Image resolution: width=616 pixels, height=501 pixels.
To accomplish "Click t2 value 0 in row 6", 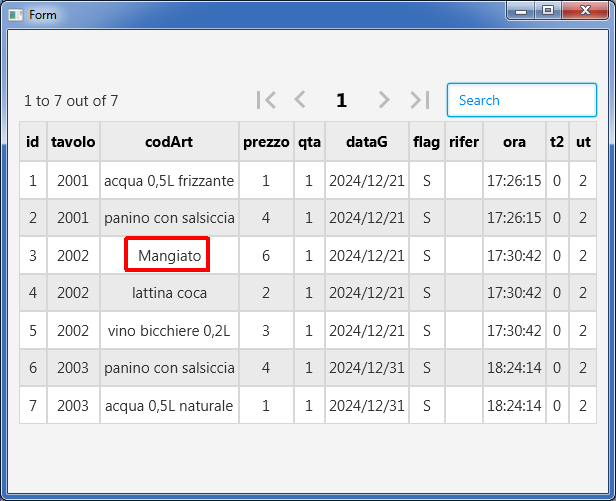I will (x=557, y=368).
